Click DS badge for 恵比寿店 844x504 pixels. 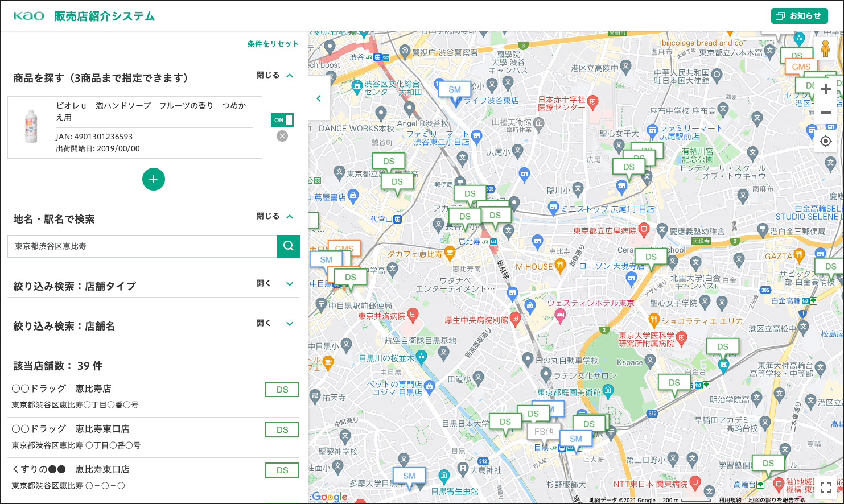[282, 390]
